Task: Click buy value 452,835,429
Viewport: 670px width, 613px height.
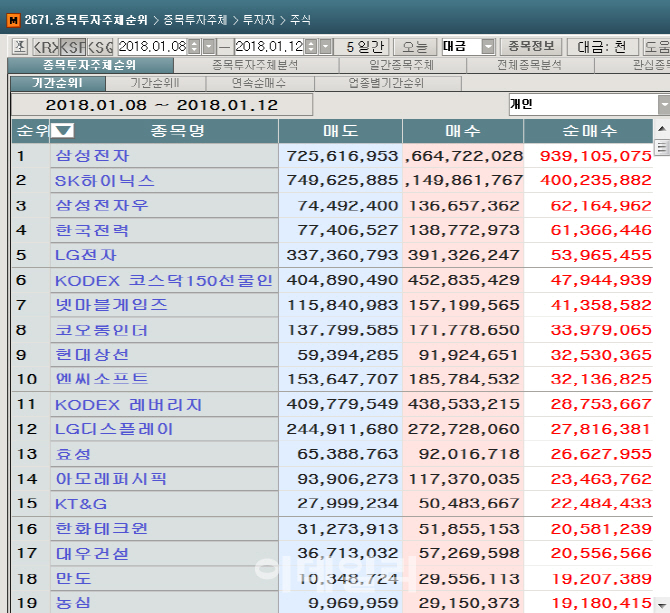Action: [464, 280]
